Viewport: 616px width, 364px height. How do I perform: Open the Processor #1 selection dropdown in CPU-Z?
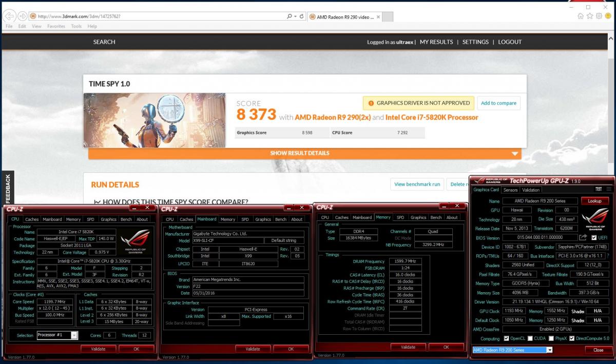(74, 335)
